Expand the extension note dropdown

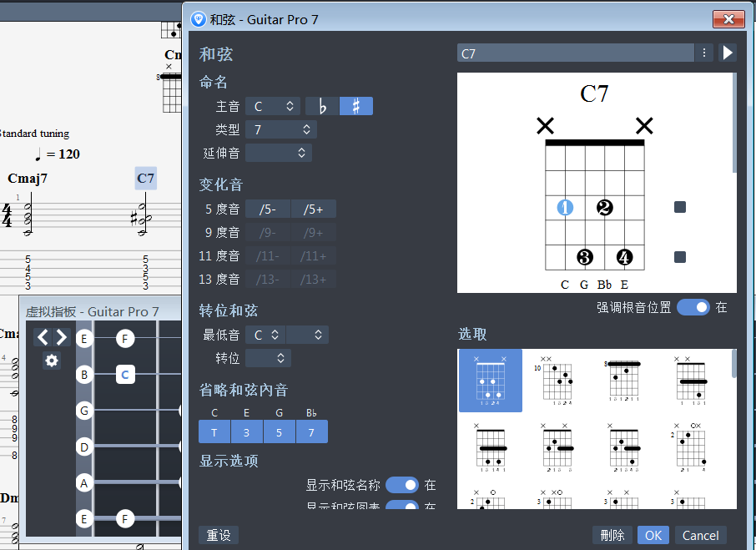pos(279,153)
